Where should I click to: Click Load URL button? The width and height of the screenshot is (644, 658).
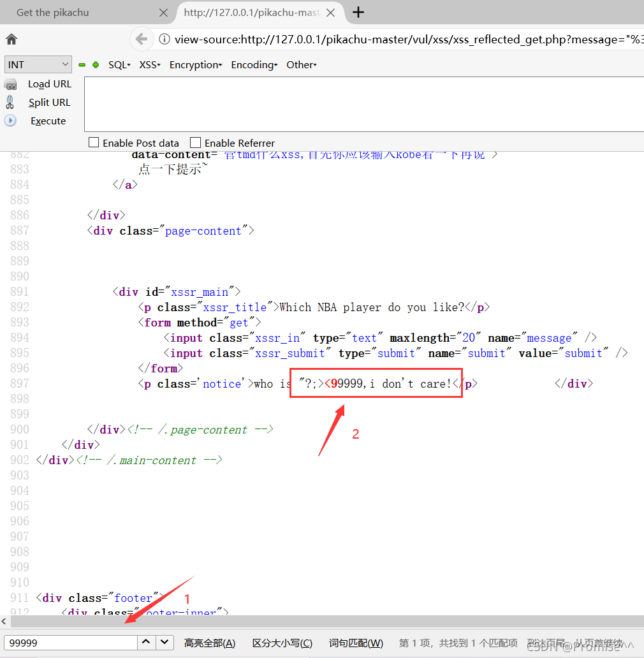[50, 84]
